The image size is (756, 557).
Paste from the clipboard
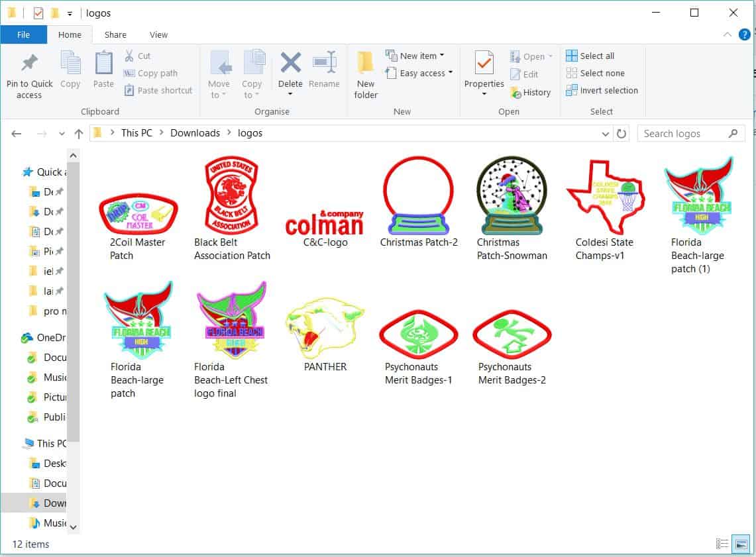tap(103, 73)
